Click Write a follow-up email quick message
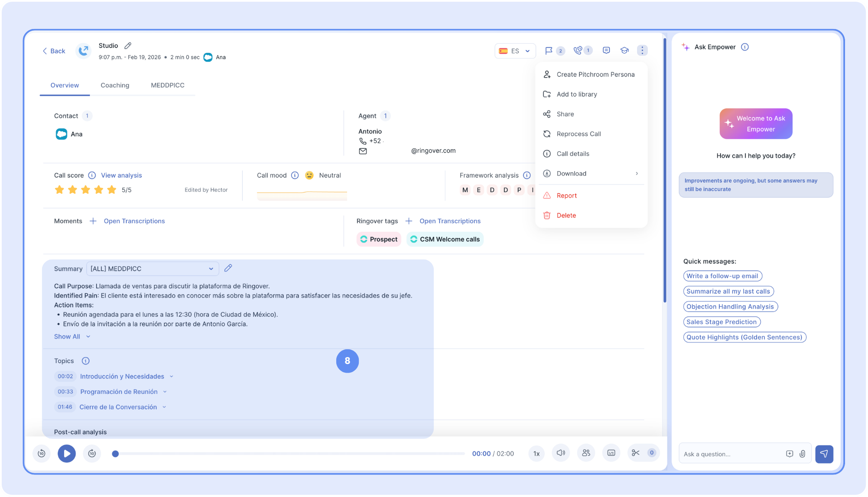This screenshot has width=868, height=497. click(722, 276)
